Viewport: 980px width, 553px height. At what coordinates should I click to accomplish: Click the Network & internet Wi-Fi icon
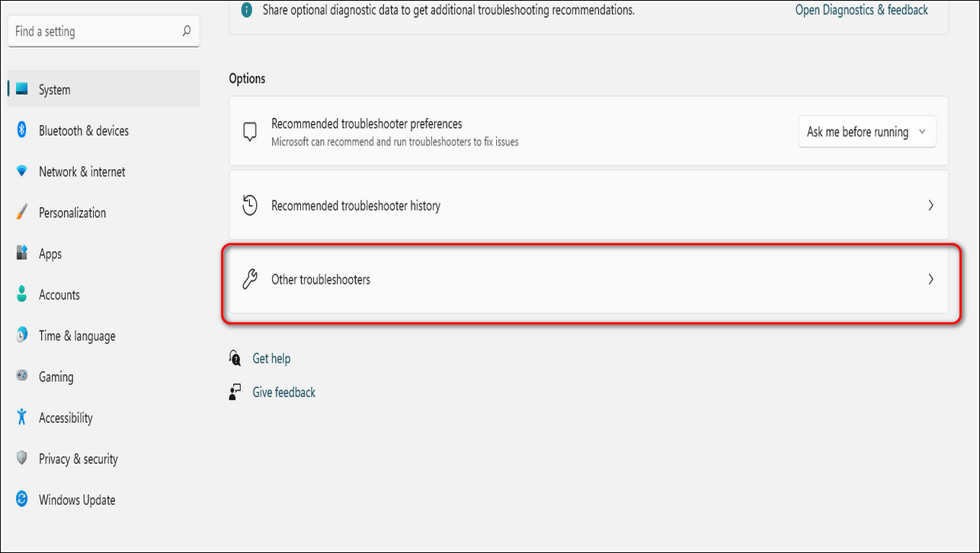(x=22, y=171)
